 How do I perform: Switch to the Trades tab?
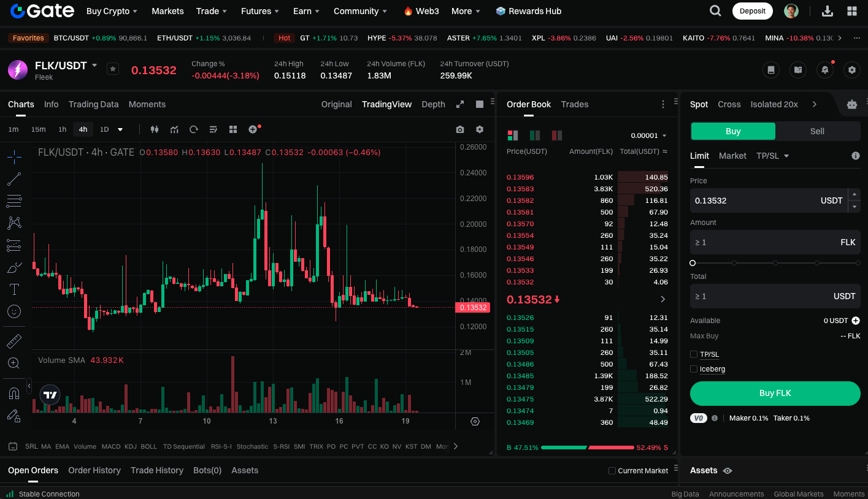[x=574, y=104]
